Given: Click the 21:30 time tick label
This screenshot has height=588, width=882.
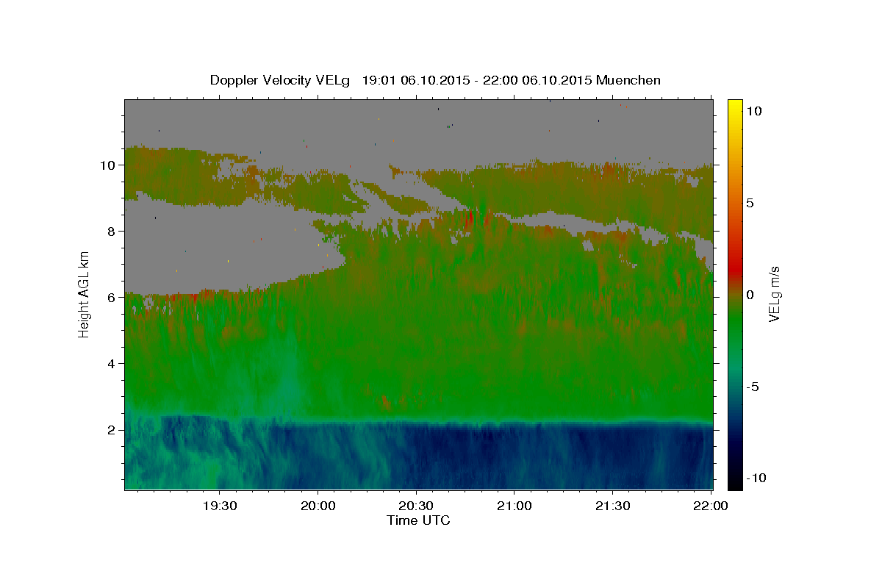Looking at the screenshot, I should (x=612, y=506).
